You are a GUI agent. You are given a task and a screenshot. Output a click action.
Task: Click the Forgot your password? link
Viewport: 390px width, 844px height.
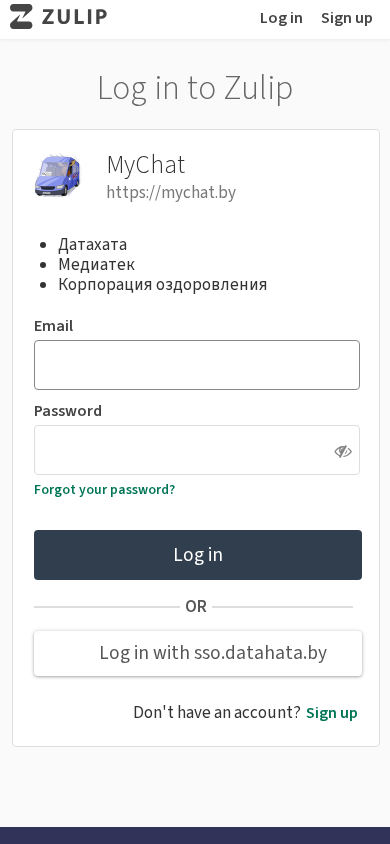pyautogui.click(x=104, y=489)
